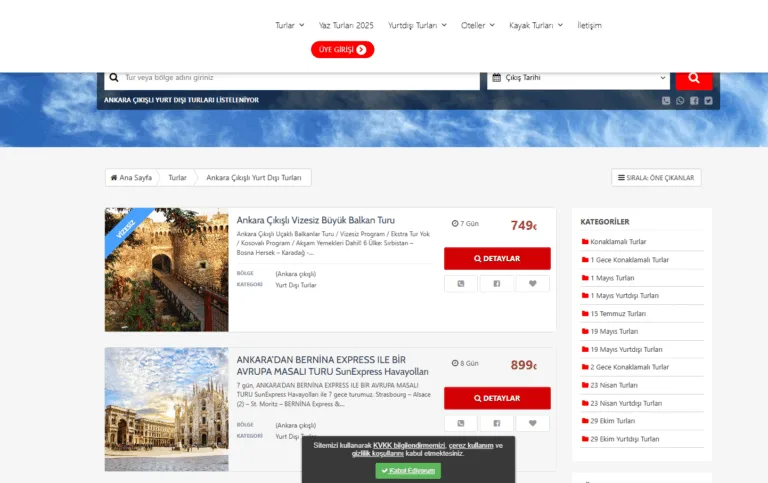Click folder icon beside Konaklamalı Turlar
This screenshot has width=768, height=483.
[585, 242]
